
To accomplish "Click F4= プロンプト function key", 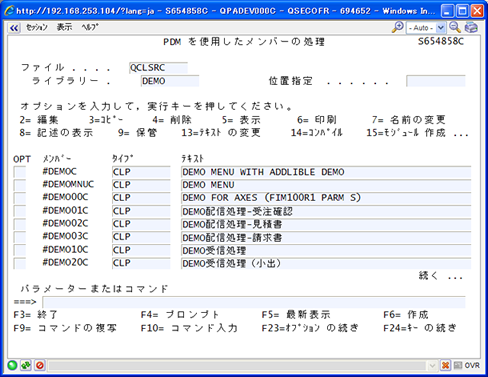I will pos(180,314).
